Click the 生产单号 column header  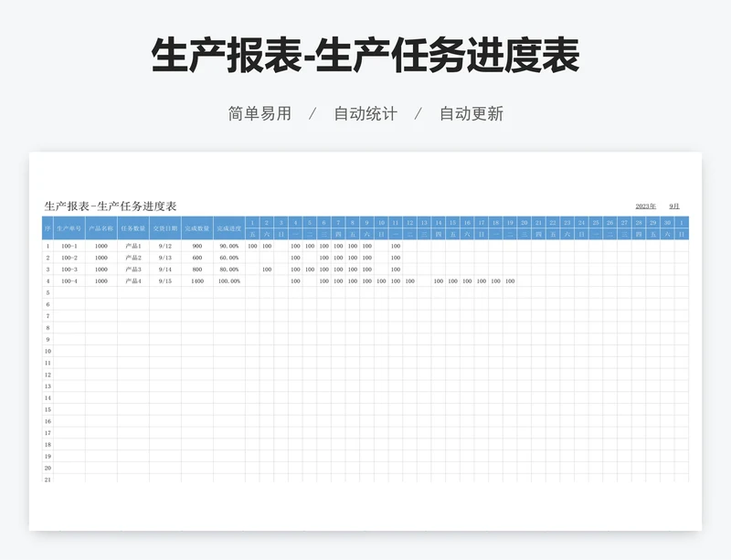point(69,228)
